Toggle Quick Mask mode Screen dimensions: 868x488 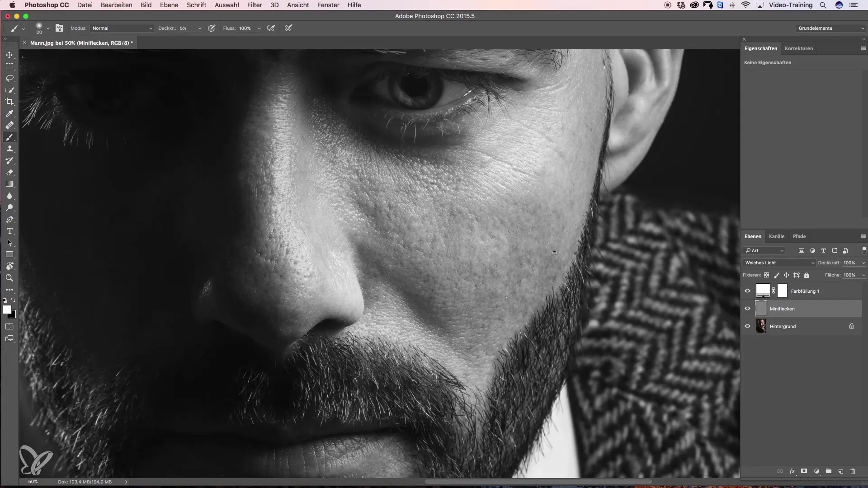9,326
